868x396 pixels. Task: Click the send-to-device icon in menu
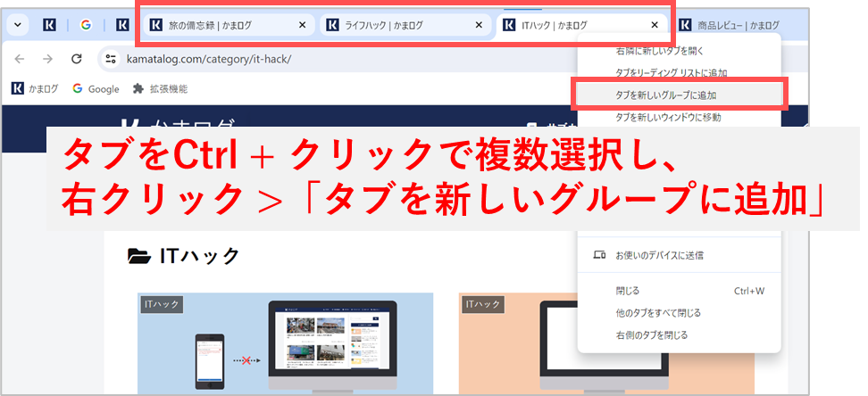tap(597, 255)
